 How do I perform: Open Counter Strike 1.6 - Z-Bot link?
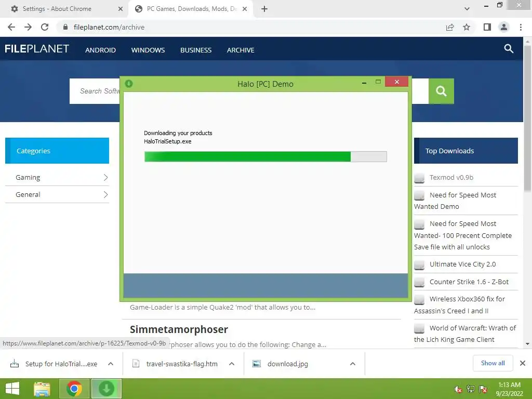[x=469, y=282]
